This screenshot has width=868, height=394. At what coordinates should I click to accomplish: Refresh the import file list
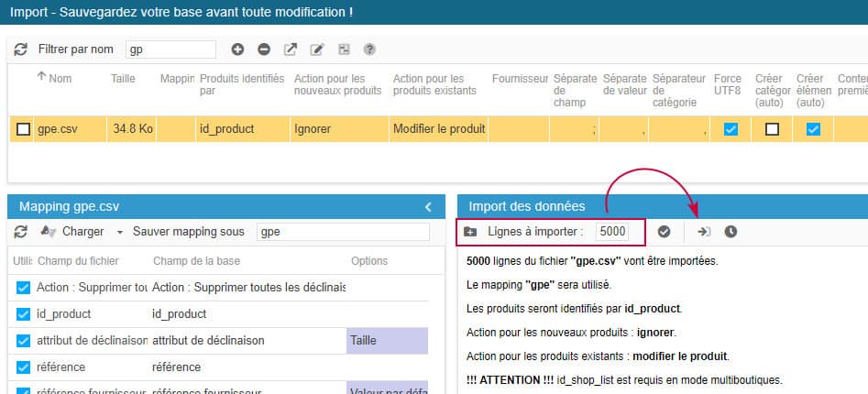click(20, 49)
